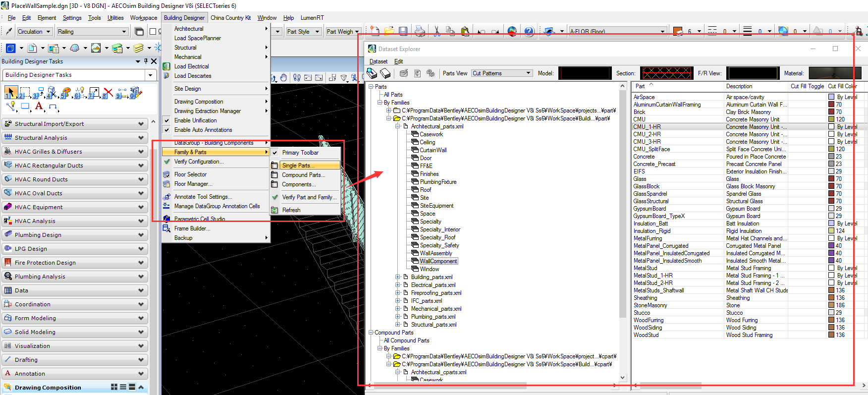This screenshot has width=868, height=395.
Task: Click the Model black color swatch
Action: [585, 73]
